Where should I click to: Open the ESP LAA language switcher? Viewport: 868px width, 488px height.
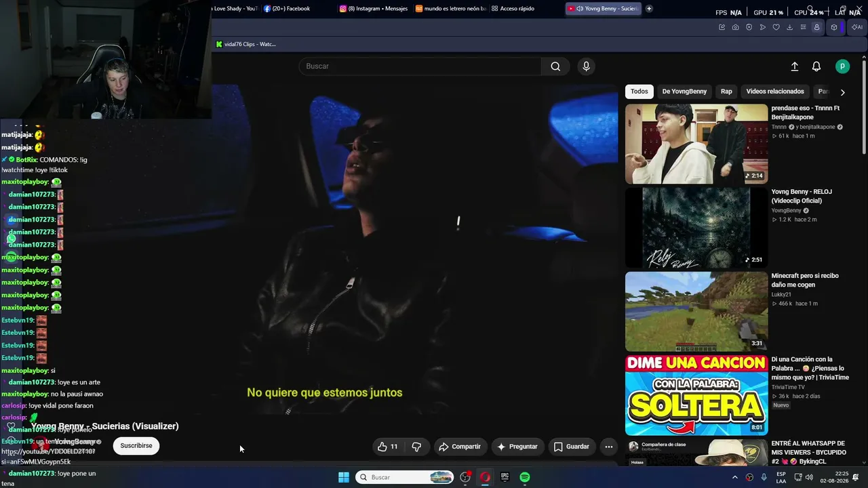pos(781,477)
